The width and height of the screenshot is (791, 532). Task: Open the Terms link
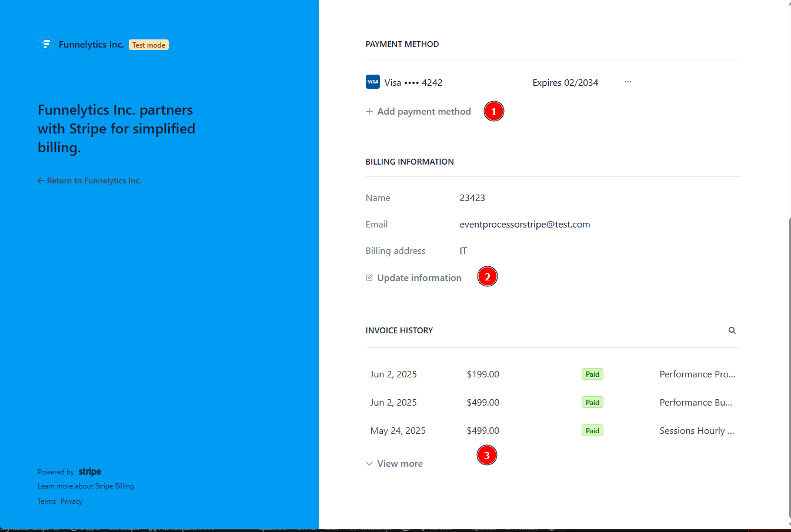tap(46, 501)
